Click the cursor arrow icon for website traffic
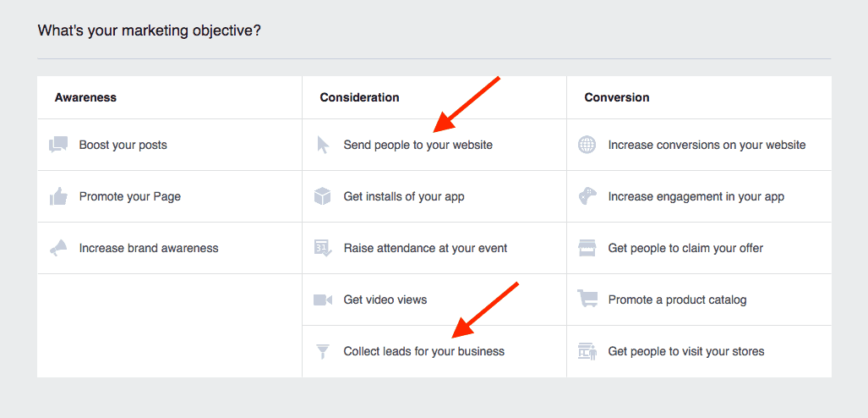The height and width of the screenshot is (418, 868). click(x=323, y=145)
